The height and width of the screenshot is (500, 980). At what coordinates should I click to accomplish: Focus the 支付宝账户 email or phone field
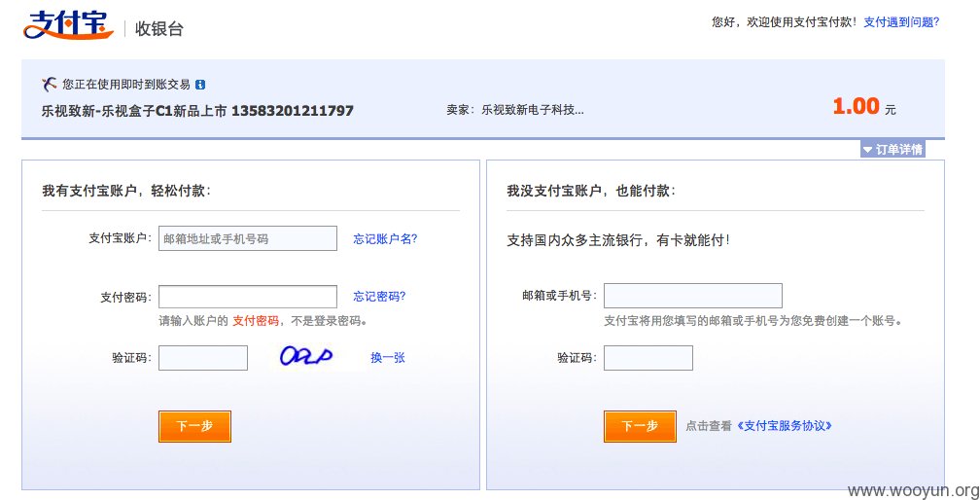(x=248, y=238)
